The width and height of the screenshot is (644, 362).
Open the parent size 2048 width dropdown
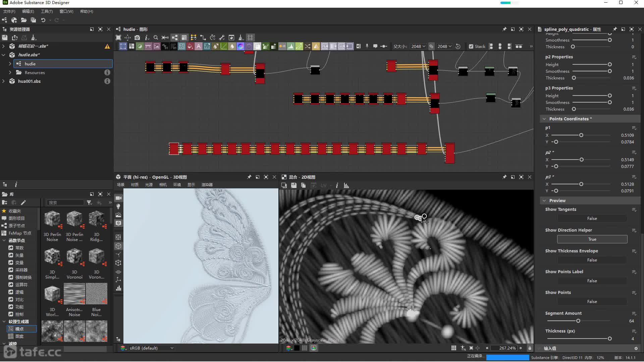tap(418, 47)
